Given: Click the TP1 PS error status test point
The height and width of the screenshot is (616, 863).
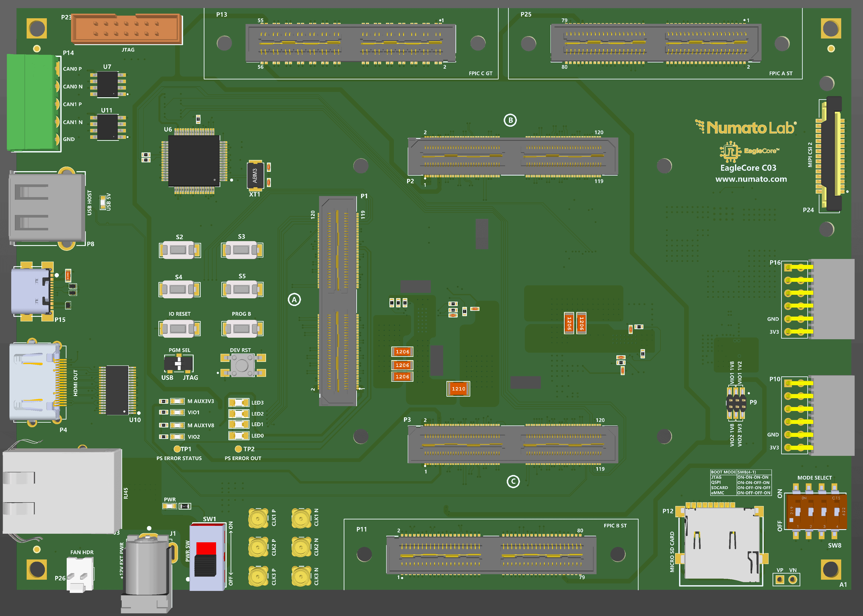Looking at the screenshot, I should pyautogui.click(x=177, y=449).
